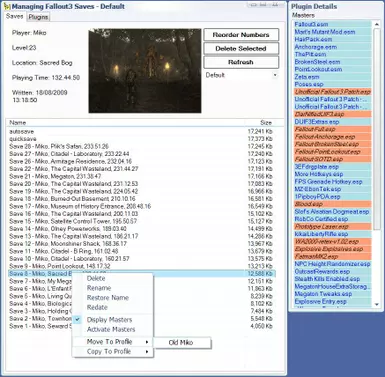Click Stealth Kills Enabled.esp entry

332,279
